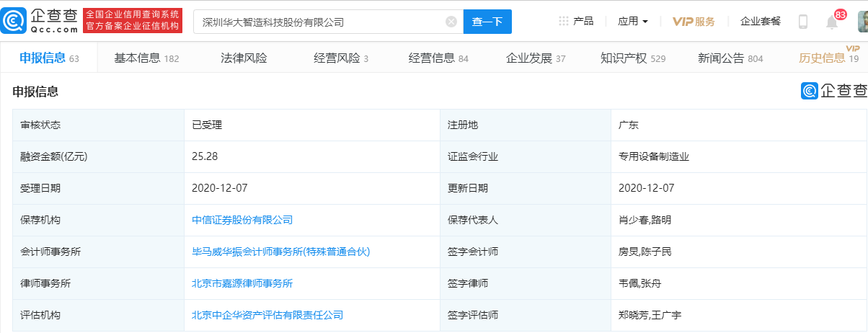This screenshot has height=333, width=868.
Task: Click the mobile phone app icon
Action: (803, 22)
